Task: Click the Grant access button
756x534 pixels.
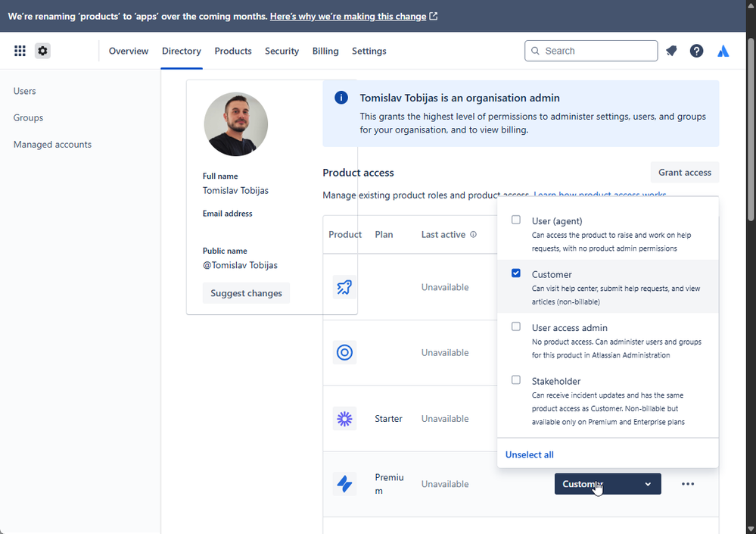Action: (x=685, y=172)
